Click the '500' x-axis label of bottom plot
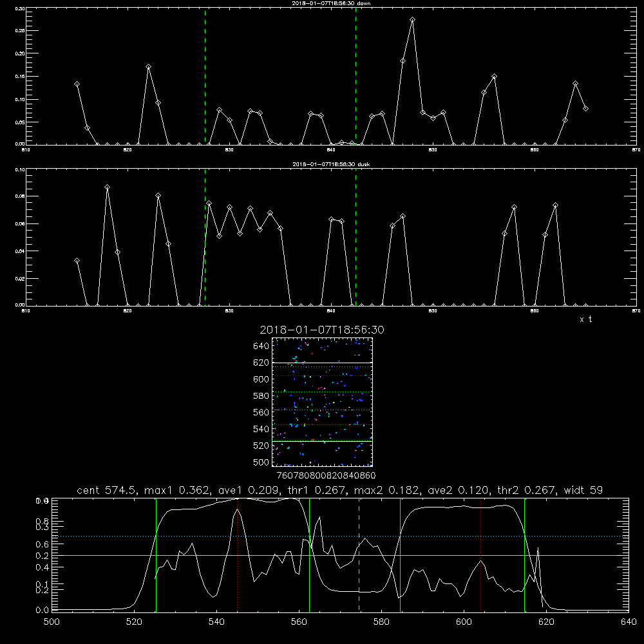 click(52, 622)
